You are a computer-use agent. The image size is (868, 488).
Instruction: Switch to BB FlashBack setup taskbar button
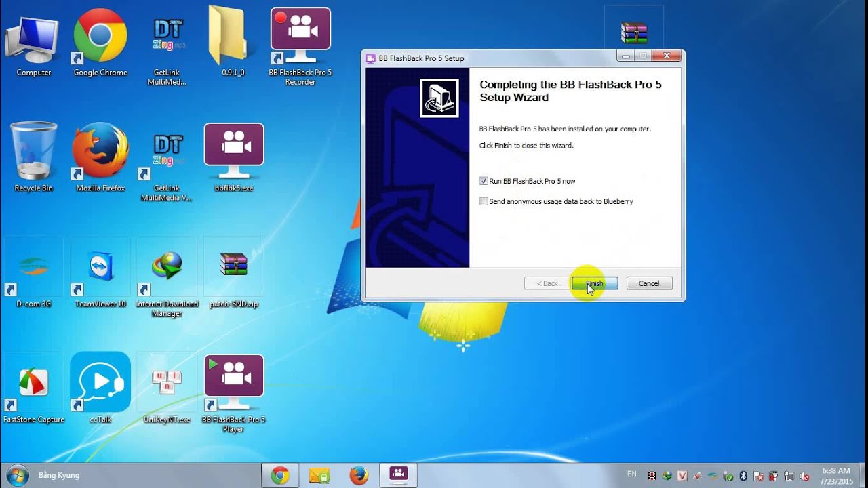point(397,476)
